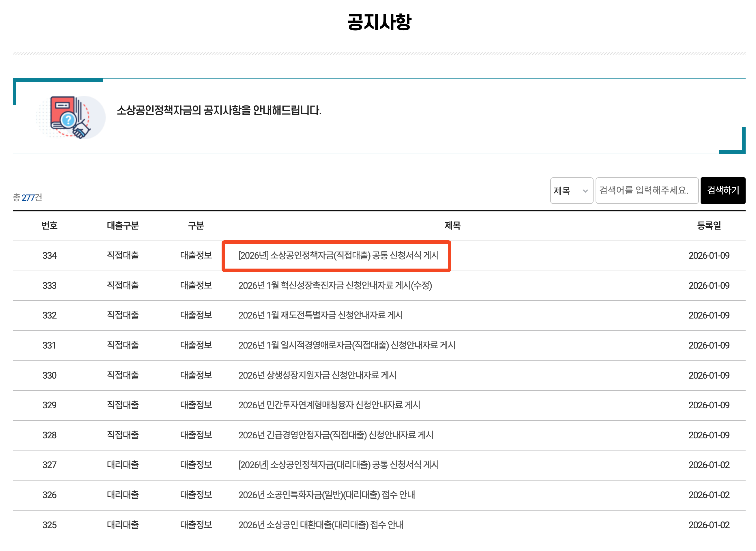This screenshot has width=756, height=551.
Task: Open 민간투자연계형매칭융자 신청안내자료 notice
Action: click(329, 405)
